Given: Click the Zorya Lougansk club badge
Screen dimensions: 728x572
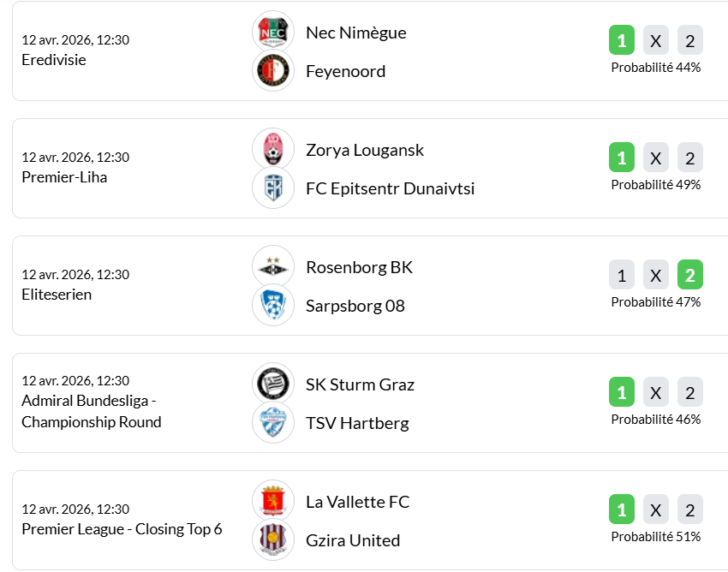Looking at the screenshot, I should point(273,149).
